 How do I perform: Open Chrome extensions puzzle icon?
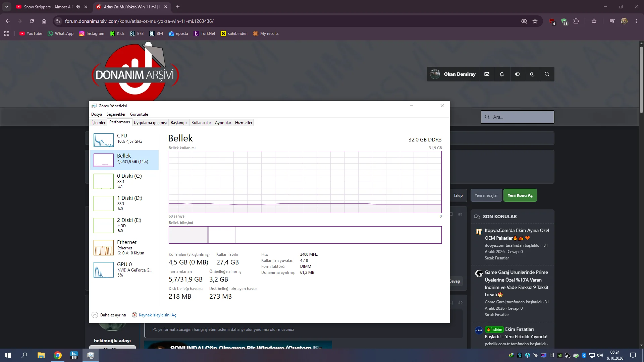pyautogui.click(x=576, y=21)
